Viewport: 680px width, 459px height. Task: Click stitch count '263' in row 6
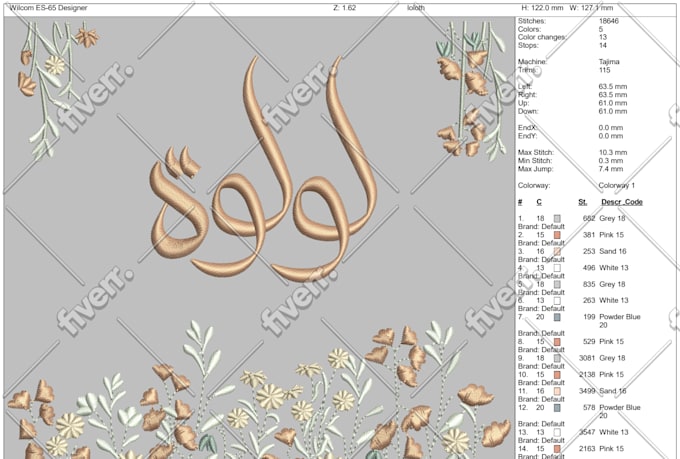(589, 300)
